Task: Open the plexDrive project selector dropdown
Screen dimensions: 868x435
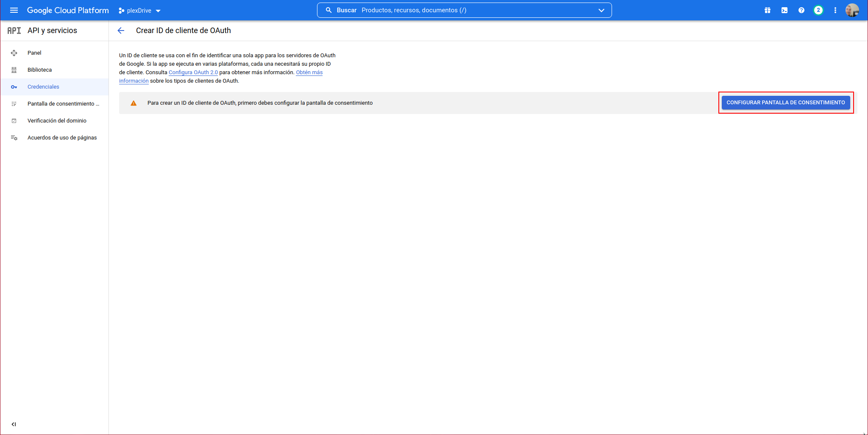Action: pyautogui.click(x=139, y=11)
